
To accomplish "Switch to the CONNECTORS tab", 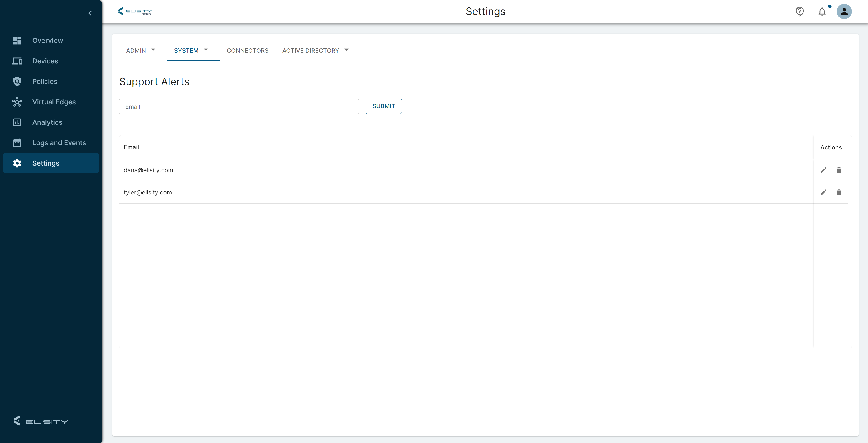I will (x=247, y=50).
